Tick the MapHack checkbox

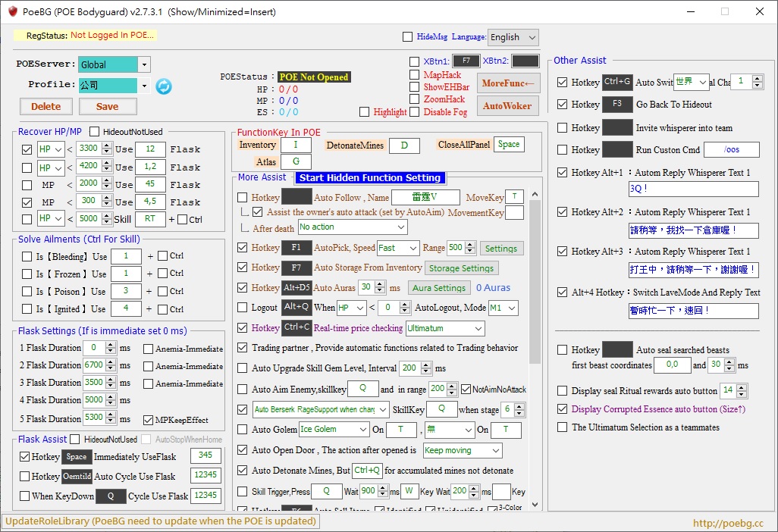(x=414, y=75)
